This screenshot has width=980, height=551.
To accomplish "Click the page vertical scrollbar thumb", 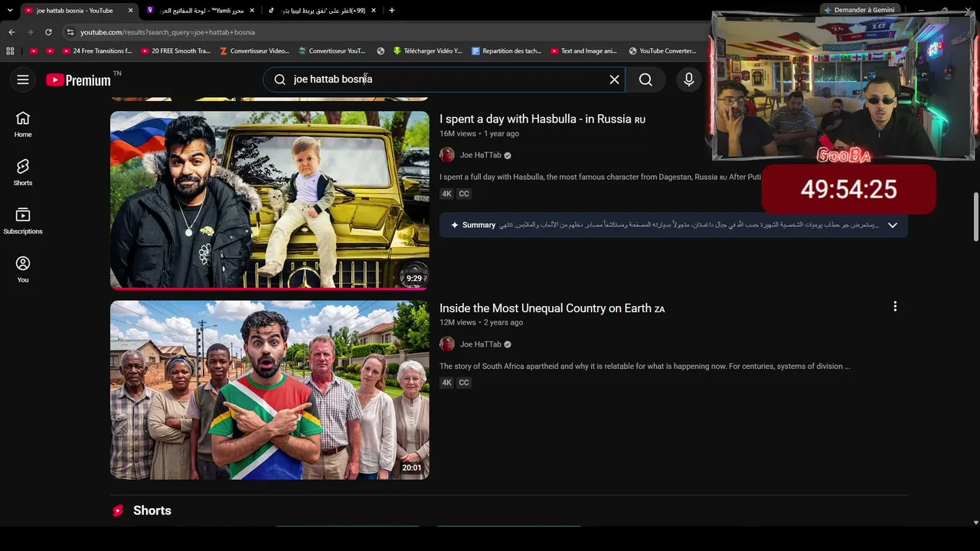I will pos(975,217).
